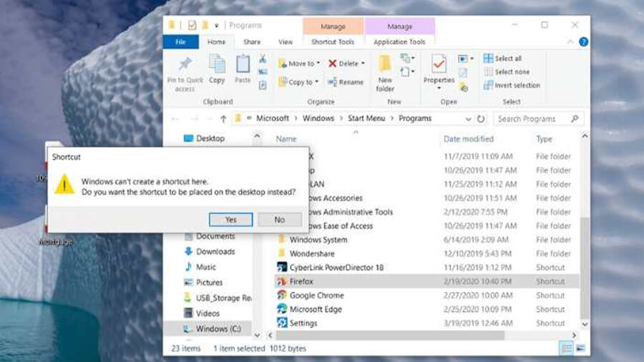Click the ribbon Help question mark icon
Viewport: 644px width, 362px height.
click(583, 42)
